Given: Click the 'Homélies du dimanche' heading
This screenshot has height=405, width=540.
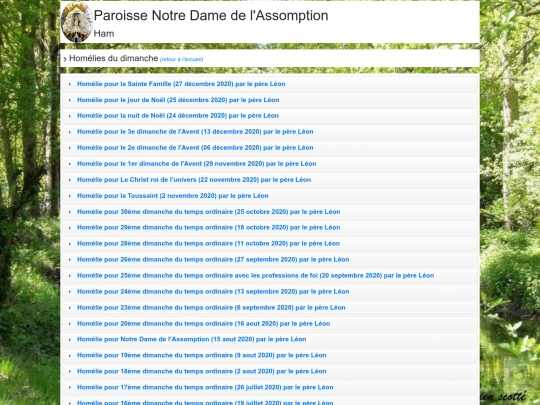Looking at the screenshot, I should (114, 58).
